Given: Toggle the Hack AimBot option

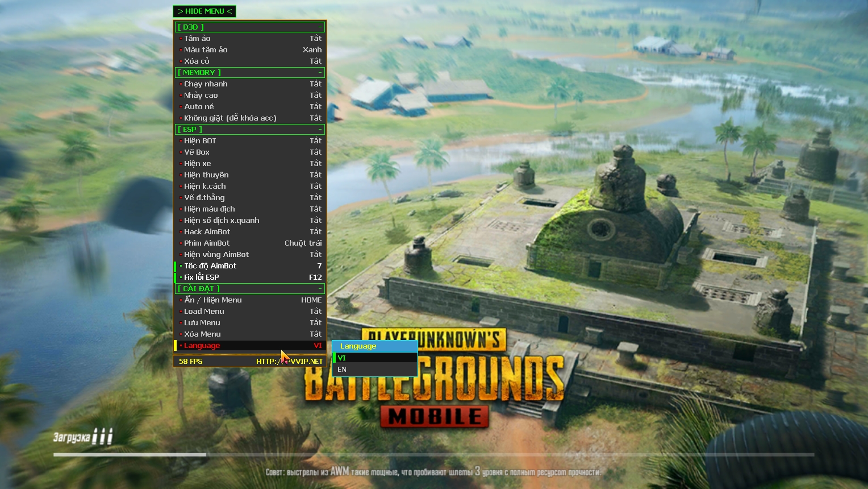Looking at the screenshot, I should pyautogui.click(x=250, y=231).
